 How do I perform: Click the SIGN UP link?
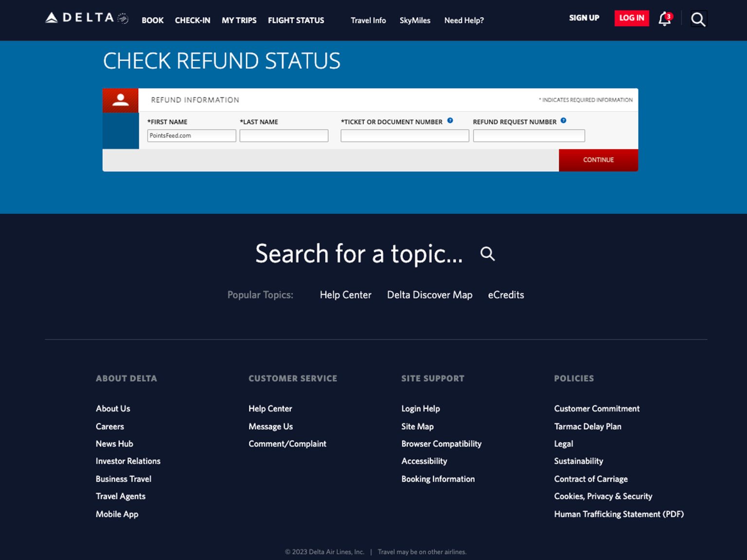(x=584, y=18)
